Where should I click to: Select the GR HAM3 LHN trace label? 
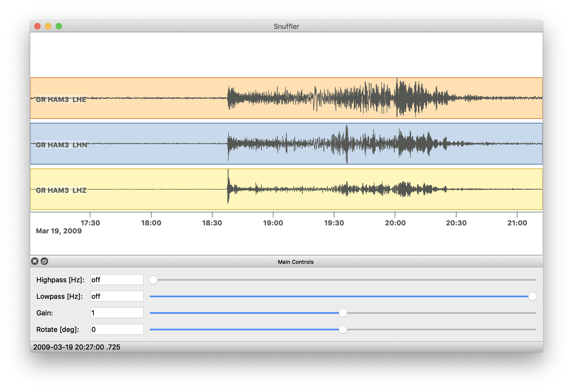click(61, 145)
